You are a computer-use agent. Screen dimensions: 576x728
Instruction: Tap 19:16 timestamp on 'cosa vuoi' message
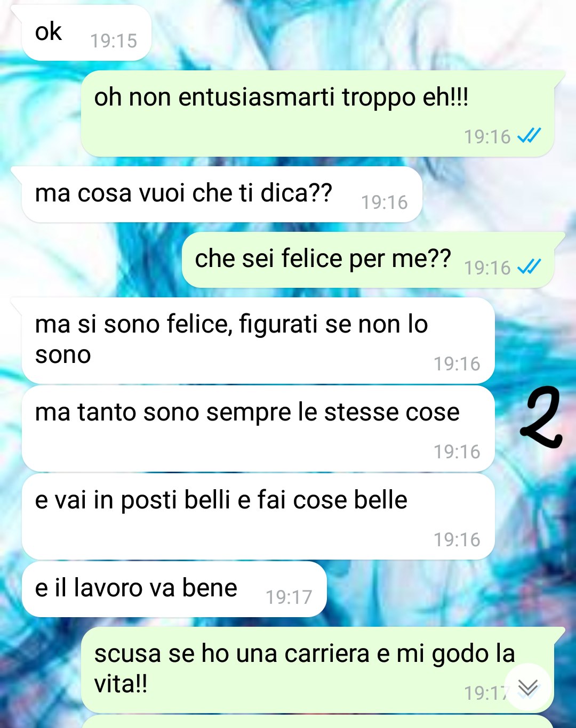(x=385, y=203)
